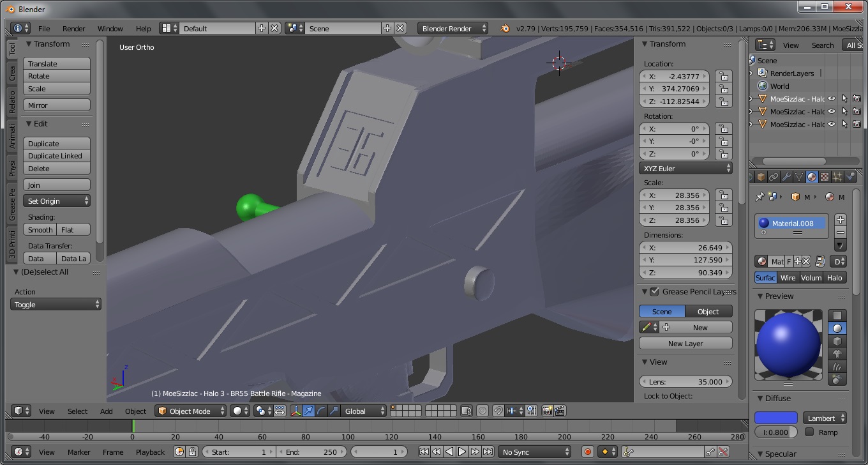Remove material slot with minus button
Screen dimensions: 868x465
point(841,232)
